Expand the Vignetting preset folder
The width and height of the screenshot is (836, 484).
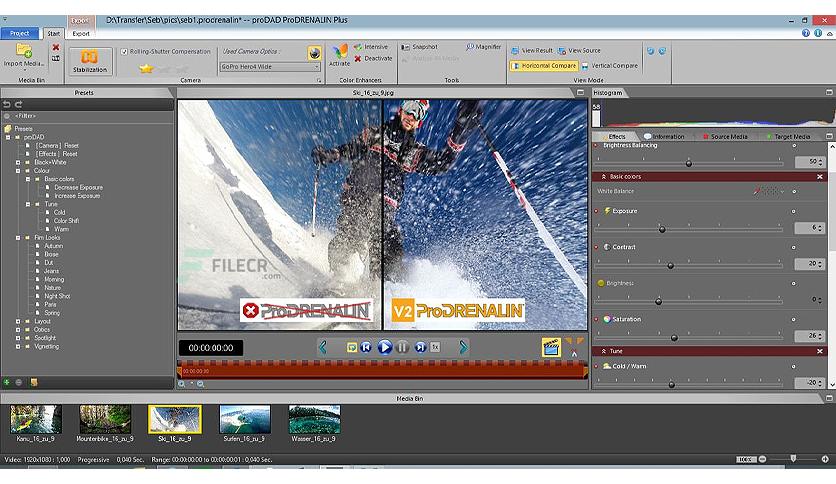click(18, 346)
